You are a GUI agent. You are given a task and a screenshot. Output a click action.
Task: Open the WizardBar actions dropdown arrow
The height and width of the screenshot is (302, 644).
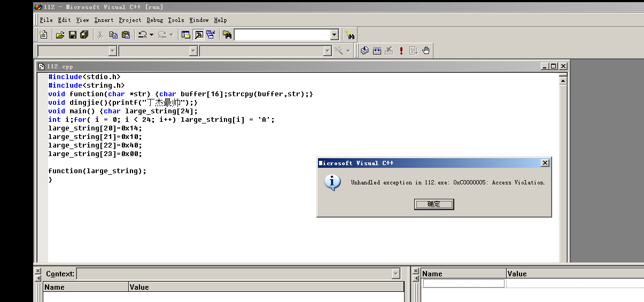[348, 50]
